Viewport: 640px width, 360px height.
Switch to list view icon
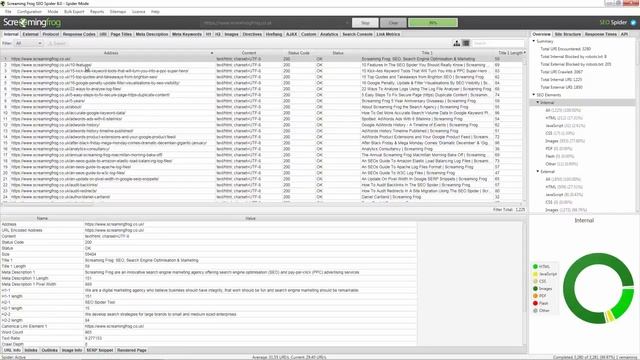pyautogui.click(x=466, y=43)
